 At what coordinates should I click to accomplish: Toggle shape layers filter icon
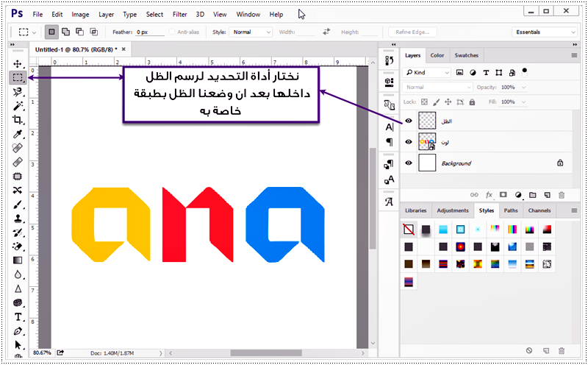(499, 72)
